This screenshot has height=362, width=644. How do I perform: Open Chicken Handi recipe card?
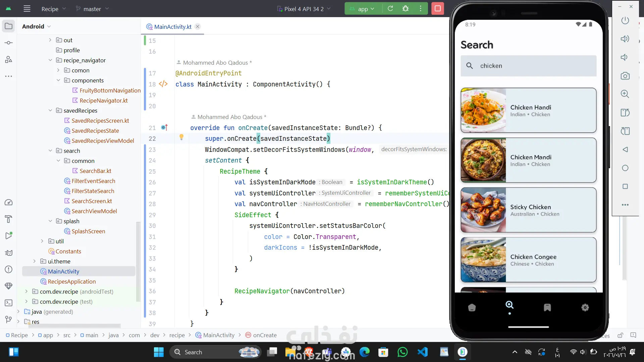(x=528, y=110)
